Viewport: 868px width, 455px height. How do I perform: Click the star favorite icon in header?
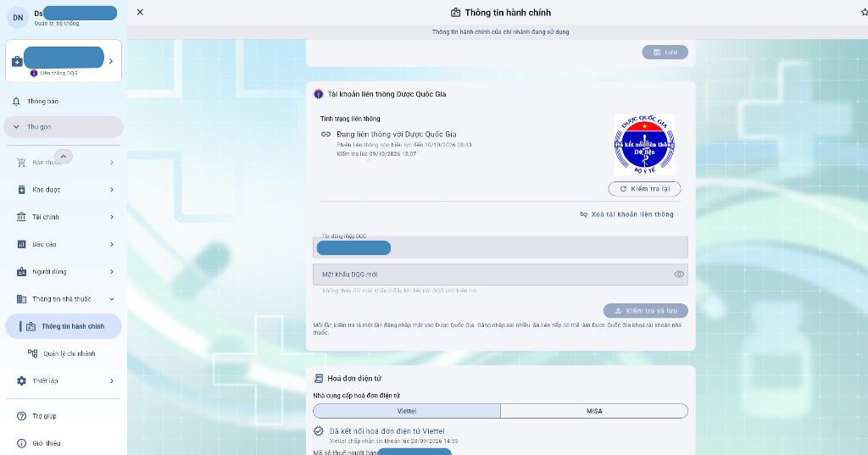864,12
